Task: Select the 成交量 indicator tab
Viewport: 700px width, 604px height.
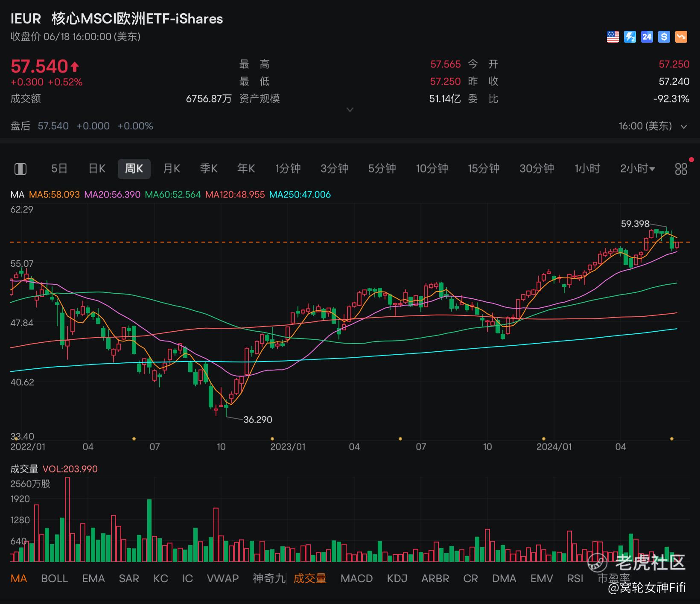Action: pos(310,578)
